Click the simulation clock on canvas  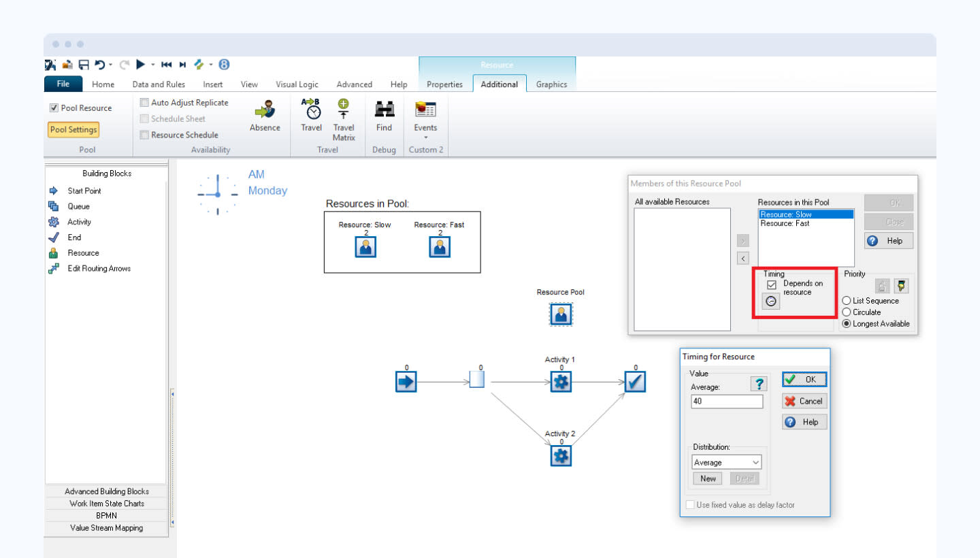(x=218, y=195)
